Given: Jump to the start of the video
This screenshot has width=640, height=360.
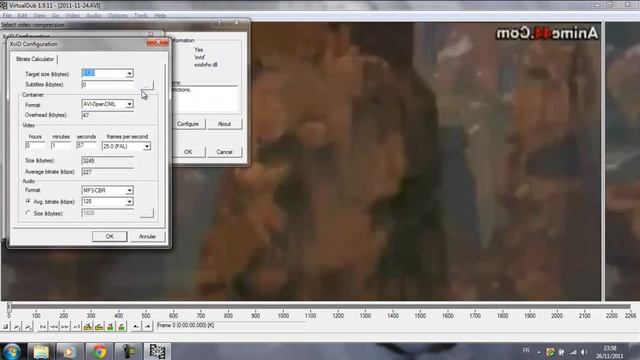Looking at the screenshot, I should pos(43,326).
